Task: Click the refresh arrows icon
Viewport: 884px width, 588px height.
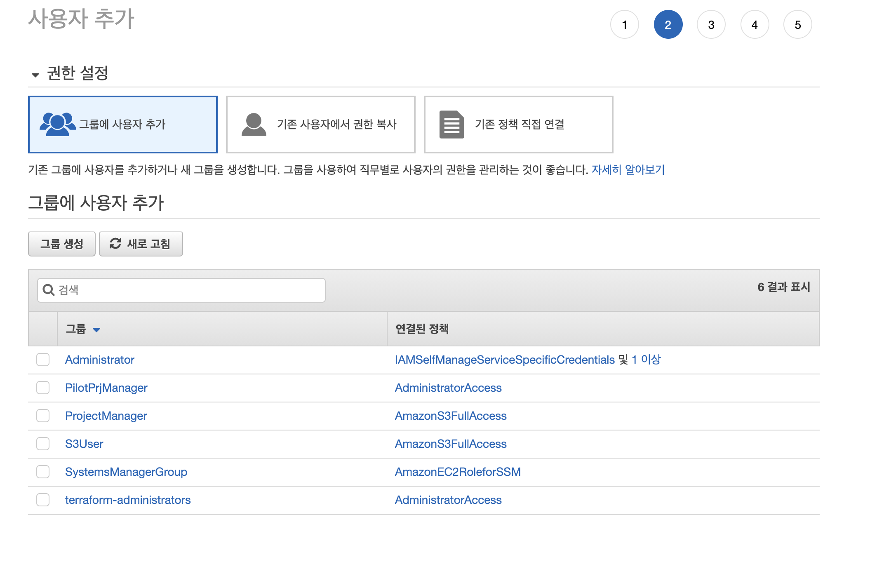Action: coord(115,244)
